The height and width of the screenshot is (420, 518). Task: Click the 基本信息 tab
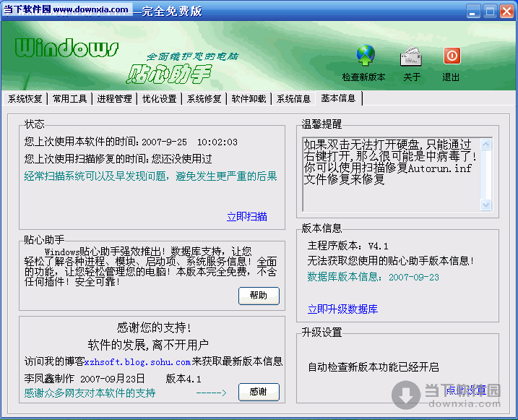click(x=338, y=98)
